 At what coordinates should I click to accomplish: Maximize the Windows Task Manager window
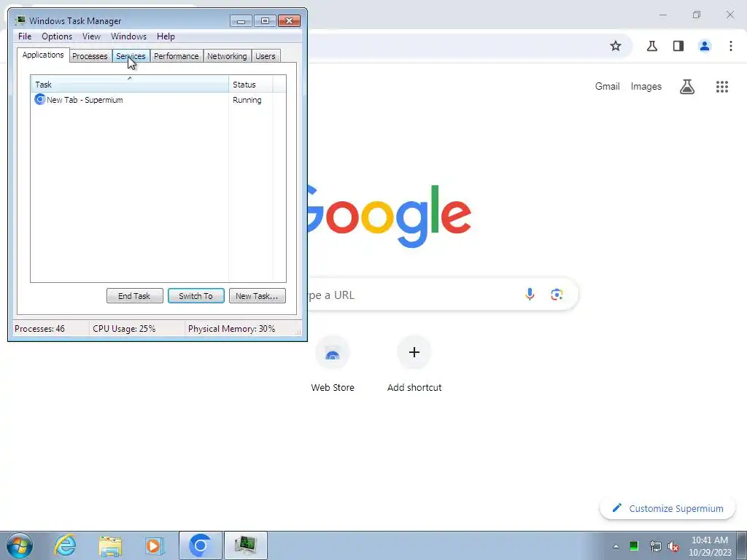point(265,20)
